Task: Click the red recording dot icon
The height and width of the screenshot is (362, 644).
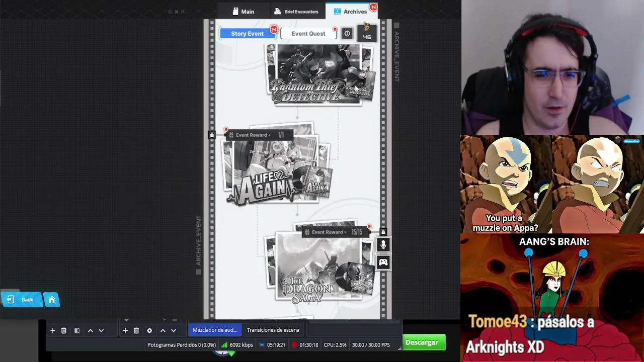Action: [x=294, y=345]
